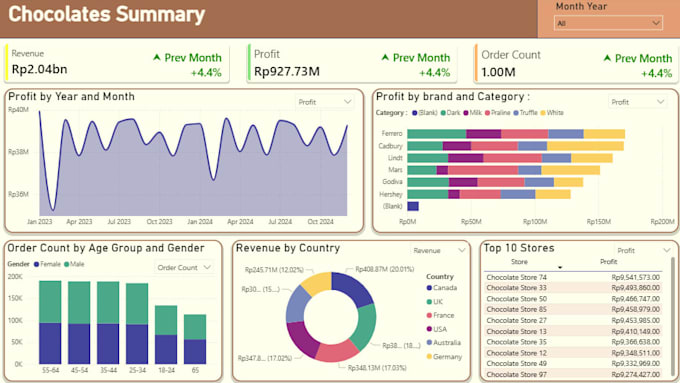Click the Rp9,541,573.00 profit value
This screenshot has height=383, width=680.
[636, 277]
